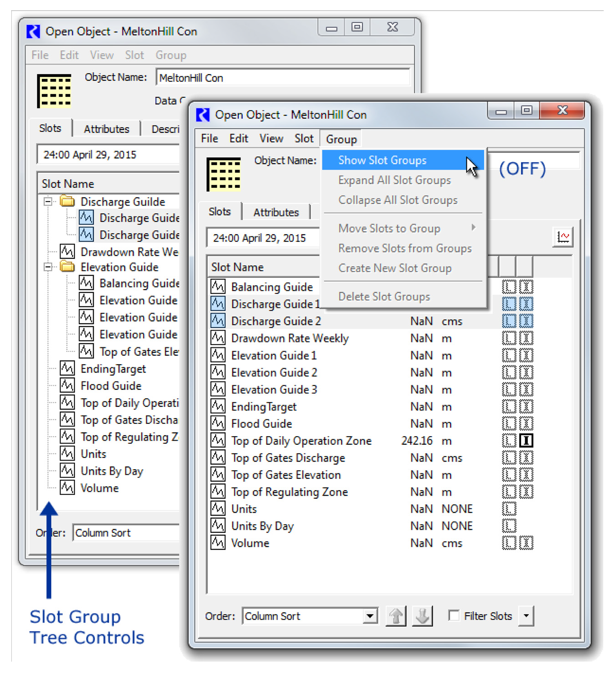Viewport: 616px width, 673px height.
Task: Select the Flood Guide slot row
Action: point(261,423)
